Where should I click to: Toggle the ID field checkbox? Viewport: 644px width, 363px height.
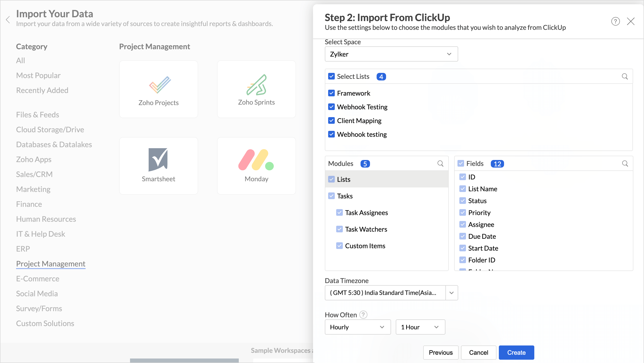click(x=462, y=177)
